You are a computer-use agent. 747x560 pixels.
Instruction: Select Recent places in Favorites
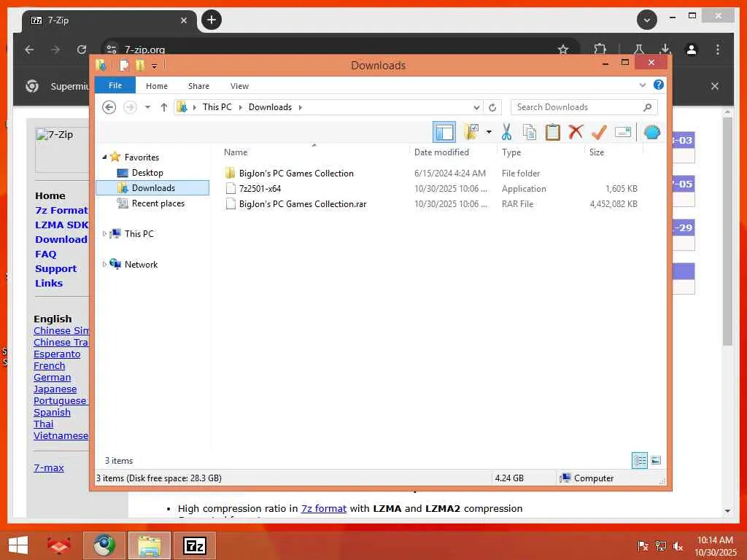coord(158,203)
